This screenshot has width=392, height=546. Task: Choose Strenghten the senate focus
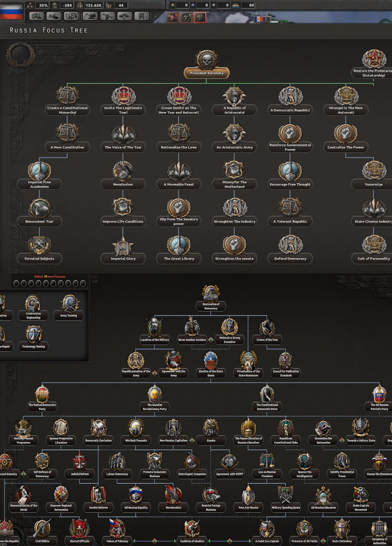(x=234, y=249)
